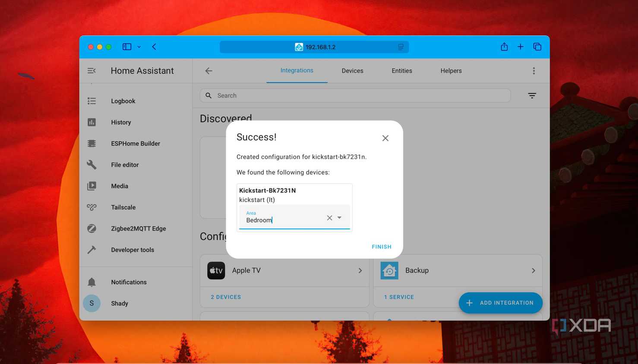Select the Media sidebar label
Image resolution: width=638 pixels, height=364 pixels.
pos(120,186)
